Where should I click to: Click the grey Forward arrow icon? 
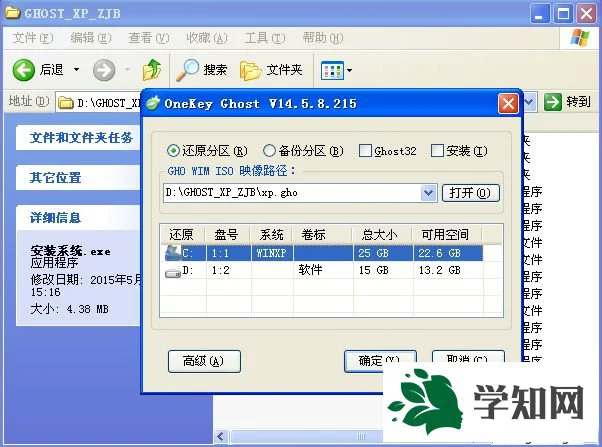coord(104,70)
